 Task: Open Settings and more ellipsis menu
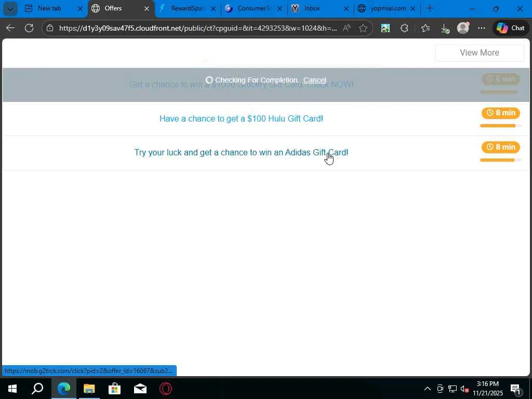click(482, 28)
